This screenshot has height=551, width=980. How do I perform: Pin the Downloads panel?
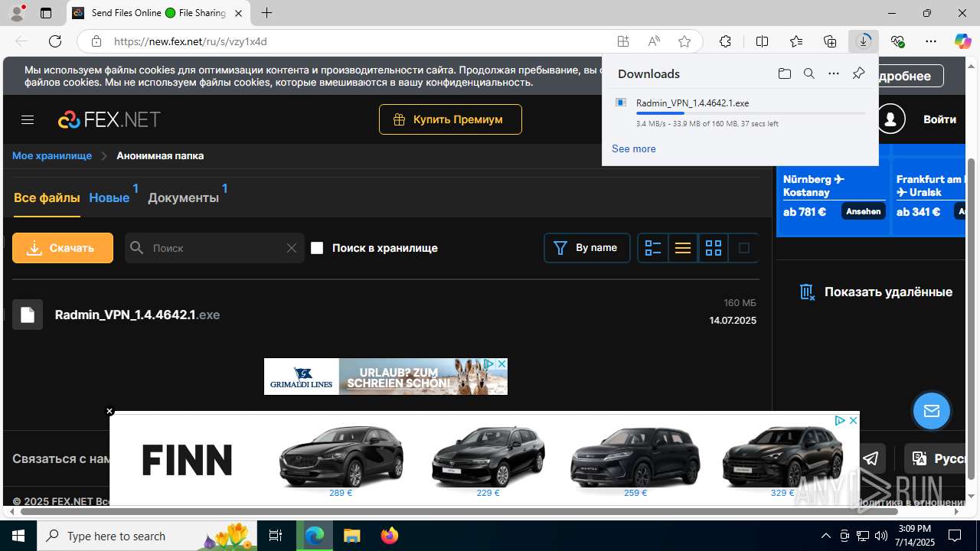point(858,73)
